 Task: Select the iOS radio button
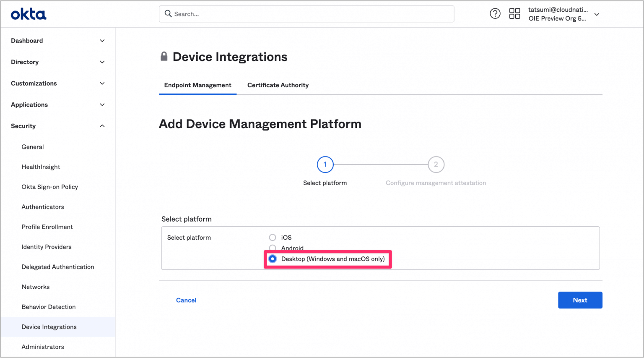(272, 237)
